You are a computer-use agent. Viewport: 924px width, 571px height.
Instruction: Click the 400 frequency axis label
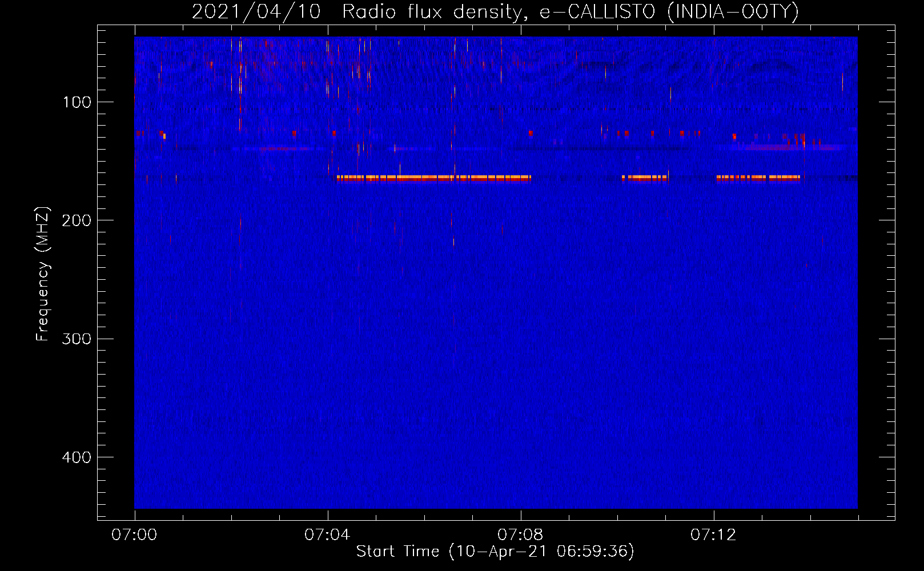coord(76,457)
